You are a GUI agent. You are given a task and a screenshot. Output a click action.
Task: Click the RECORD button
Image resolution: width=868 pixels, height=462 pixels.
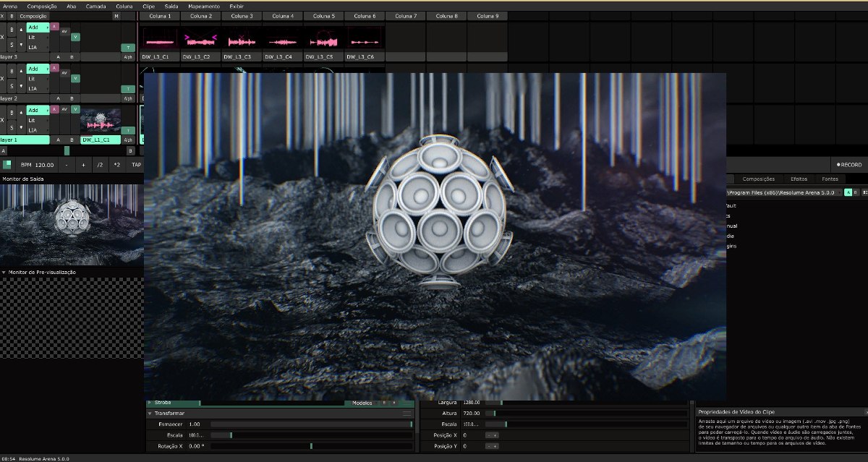849,165
